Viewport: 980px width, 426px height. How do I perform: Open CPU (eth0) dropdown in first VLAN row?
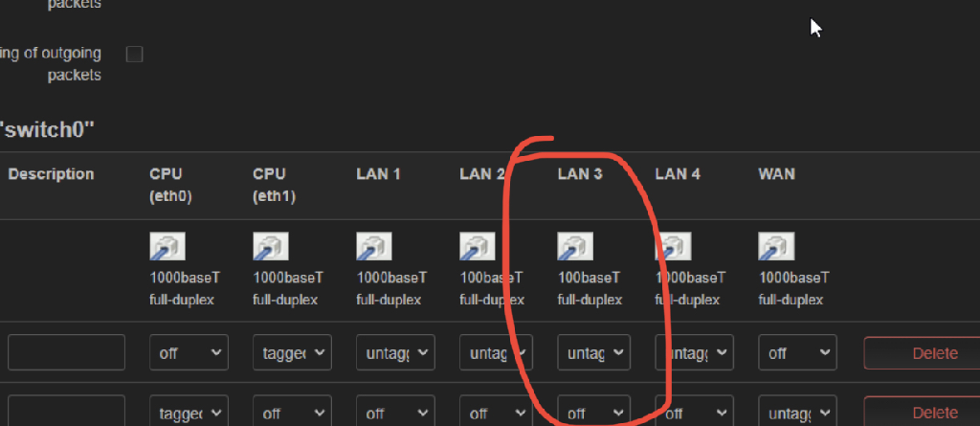(x=189, y=353)
